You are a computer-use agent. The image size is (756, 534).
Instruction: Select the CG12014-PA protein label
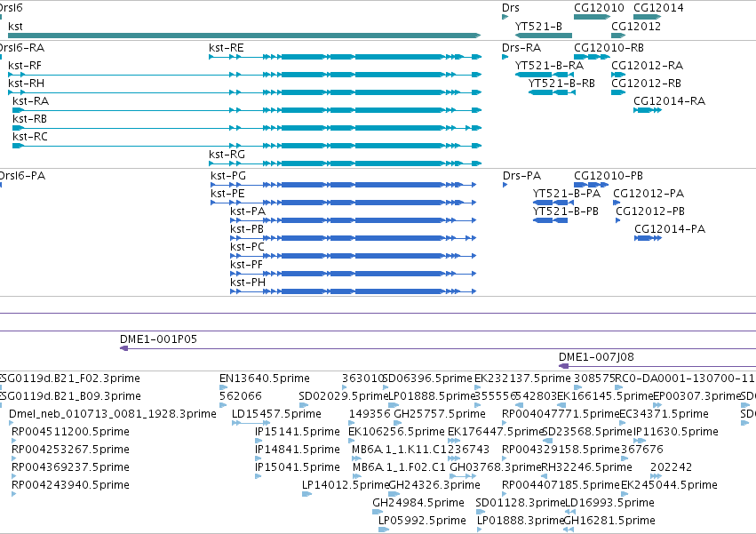(670, 229)
